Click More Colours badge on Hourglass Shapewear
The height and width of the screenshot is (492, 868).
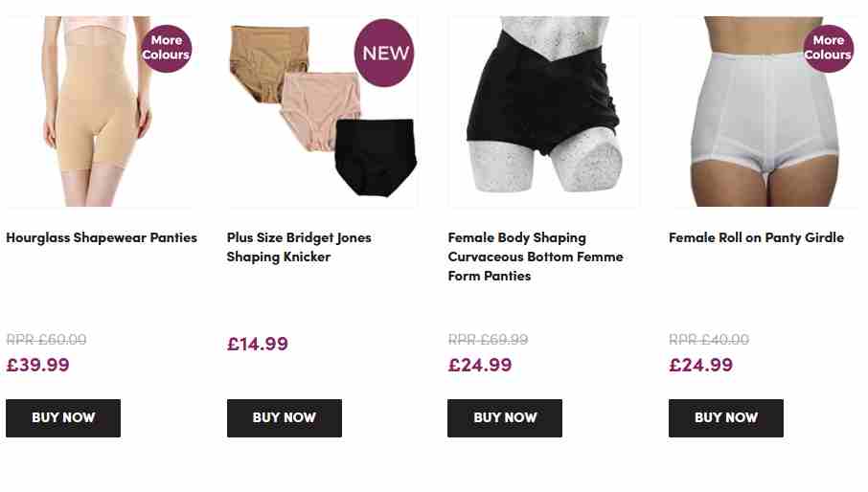[166, 48]
